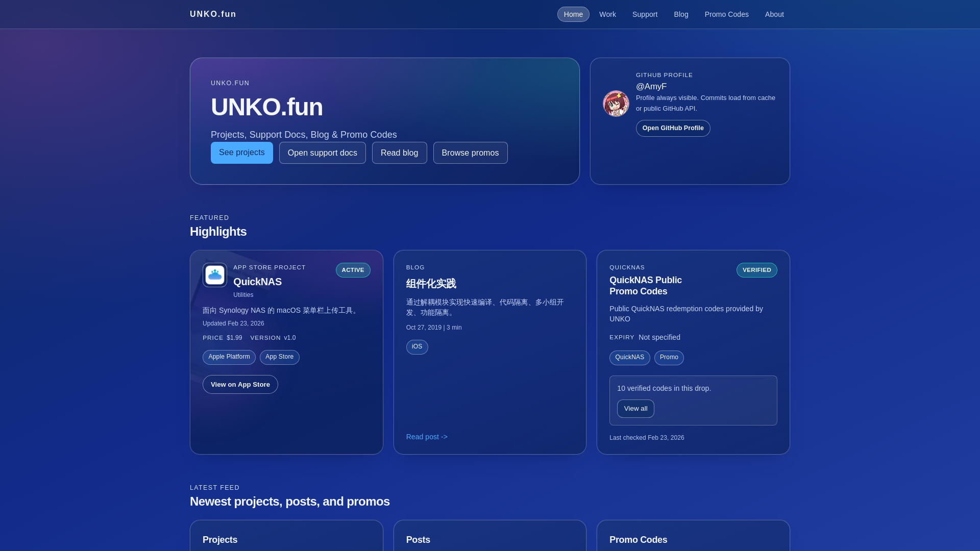Click the 'Updated Feb 23, 2026' text
This screenshot has width=980, height=551.
pyautogui.click(x=233, y=323)
